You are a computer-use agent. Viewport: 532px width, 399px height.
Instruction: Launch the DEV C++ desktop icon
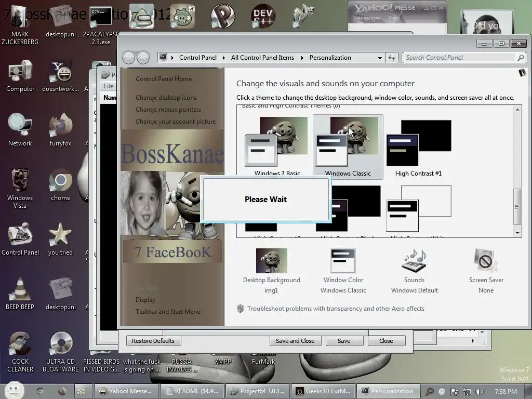coord(262,16)
